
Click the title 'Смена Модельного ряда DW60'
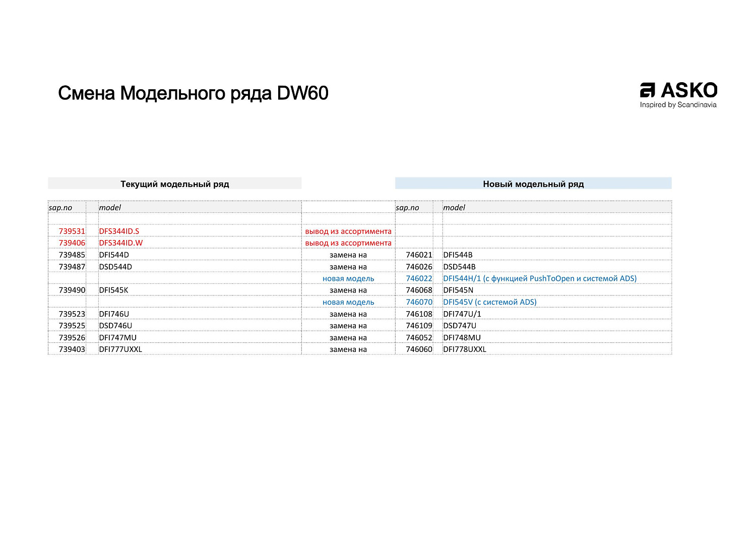click(x=193, y=93)
